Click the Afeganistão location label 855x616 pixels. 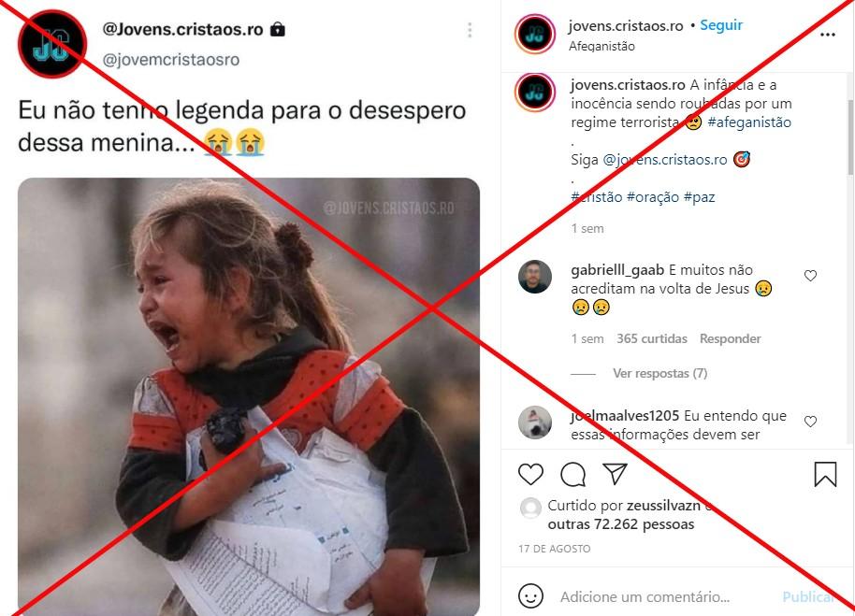coord(601,47)
